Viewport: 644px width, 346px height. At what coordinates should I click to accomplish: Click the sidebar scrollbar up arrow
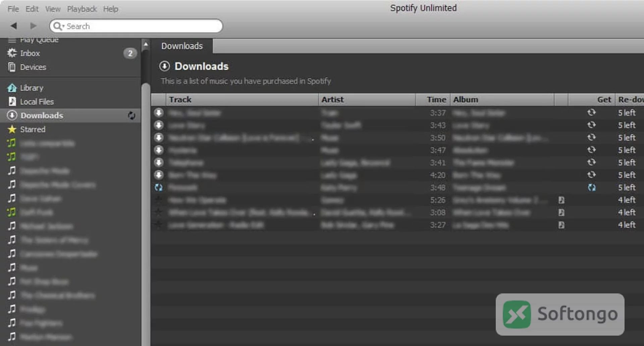146,44
